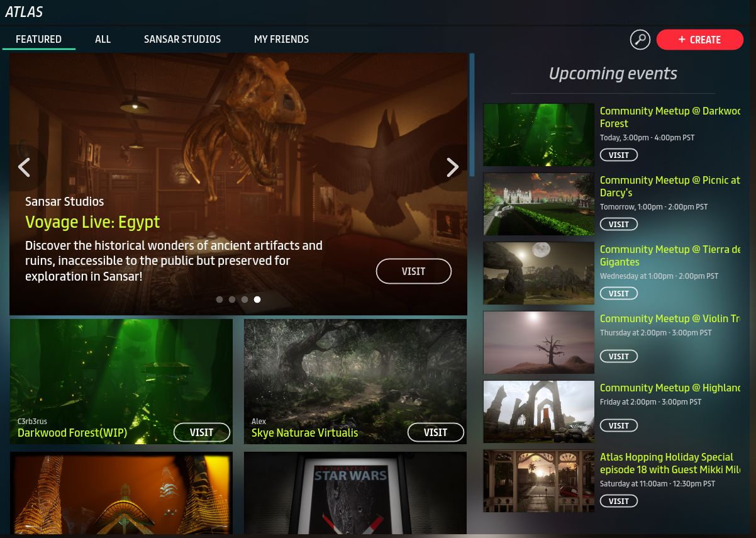This screenshot has width=756, height=538.
Task: Visit Darkwood Forest(WIP) experience
Action: 201,432
